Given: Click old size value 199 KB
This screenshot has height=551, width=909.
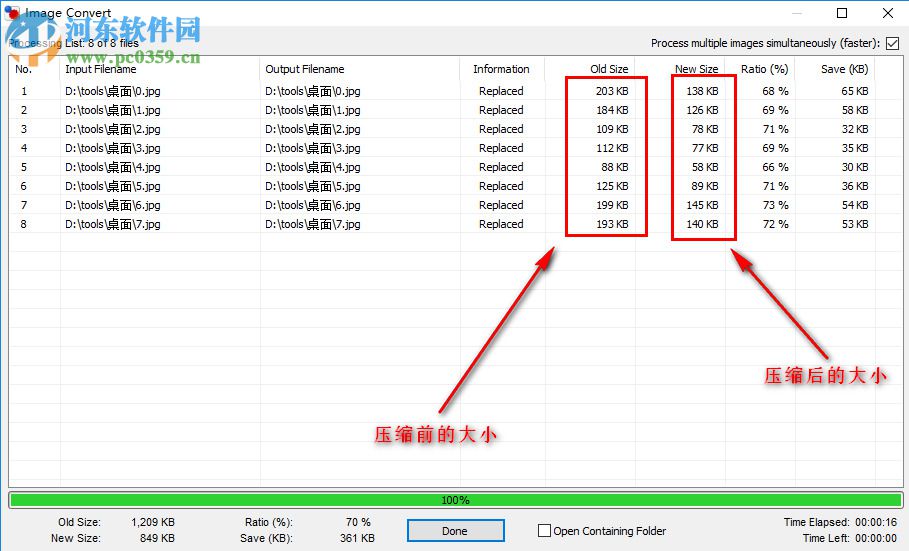Looking at the screenshot, I should (x=612, y=205).
